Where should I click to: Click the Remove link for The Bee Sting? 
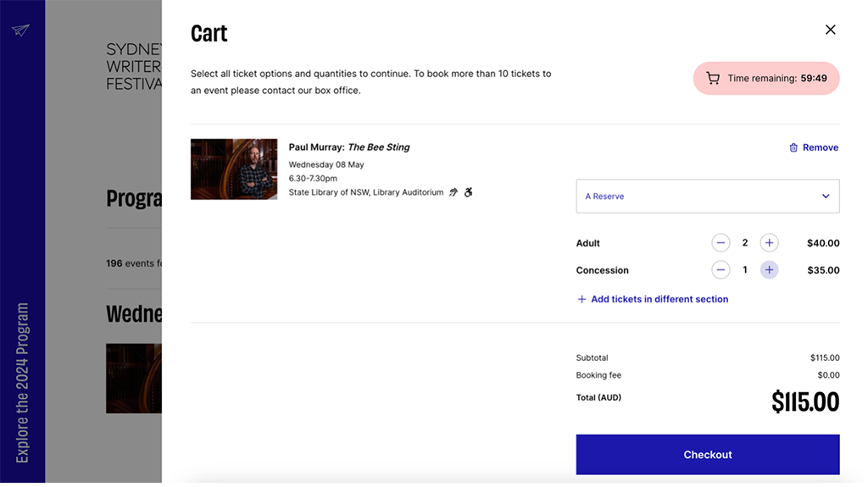tap(820, 147)
